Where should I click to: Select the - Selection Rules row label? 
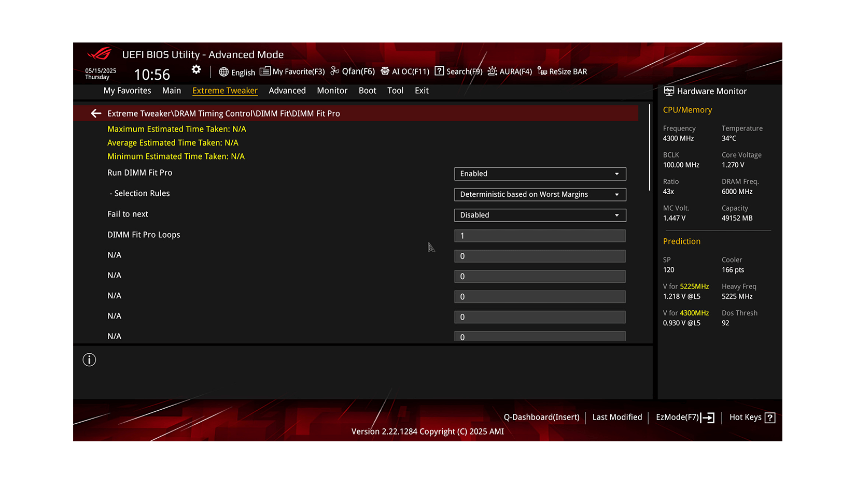[x=139, y=194]
